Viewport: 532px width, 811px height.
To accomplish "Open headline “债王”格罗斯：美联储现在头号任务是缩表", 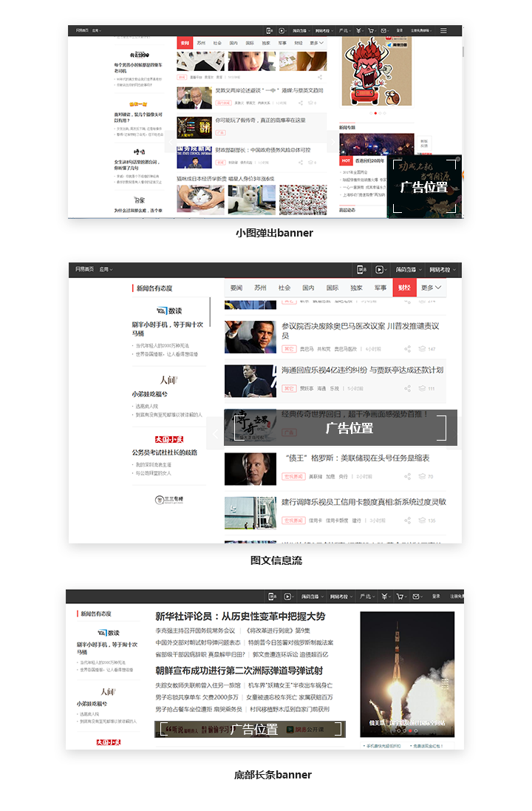I will click(358, 458).
